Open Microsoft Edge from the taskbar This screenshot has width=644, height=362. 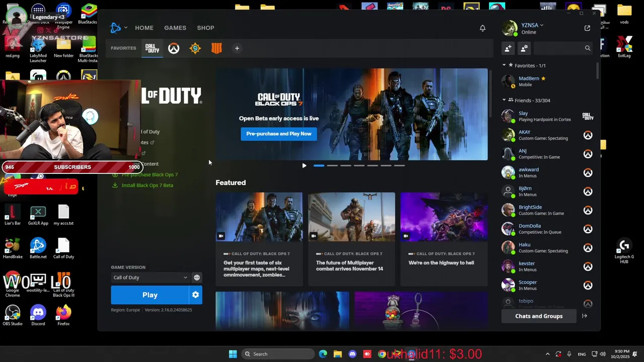323,354
